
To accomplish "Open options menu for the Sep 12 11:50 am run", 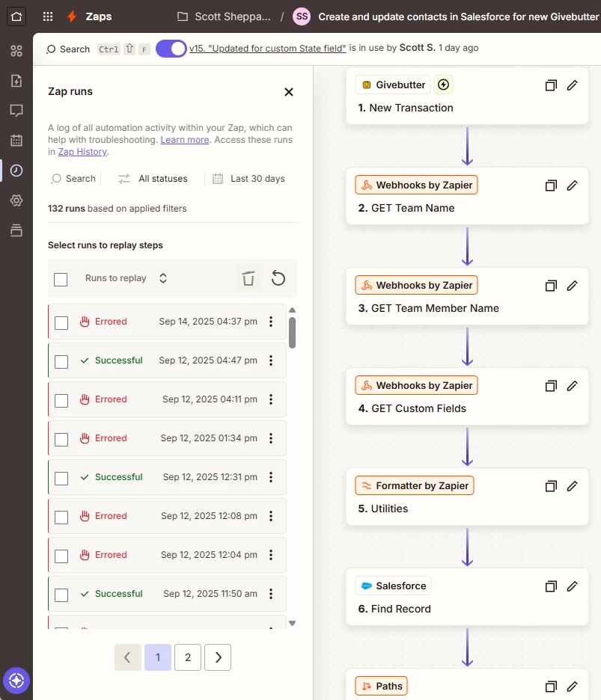I will (x=271, y=593).
